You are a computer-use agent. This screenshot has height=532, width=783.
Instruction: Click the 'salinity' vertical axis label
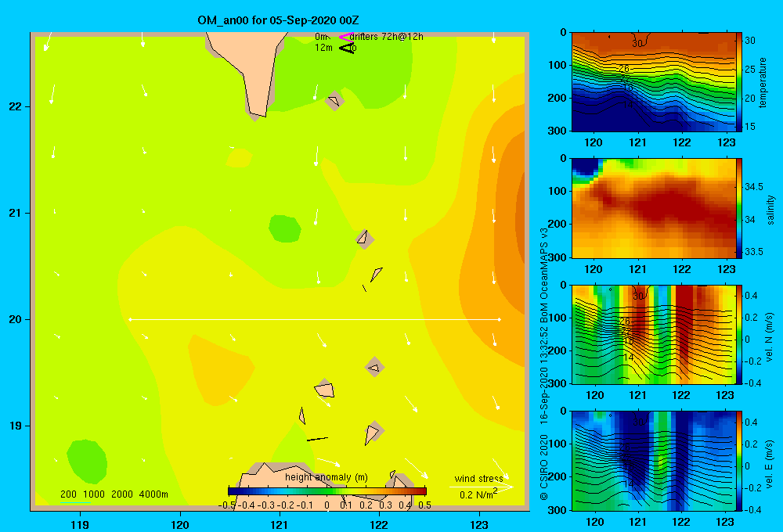pos(770,210)
